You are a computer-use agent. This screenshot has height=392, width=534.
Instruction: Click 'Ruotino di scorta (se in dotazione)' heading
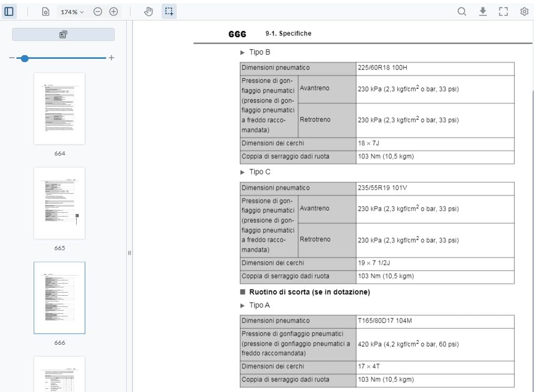pos(309,292)
